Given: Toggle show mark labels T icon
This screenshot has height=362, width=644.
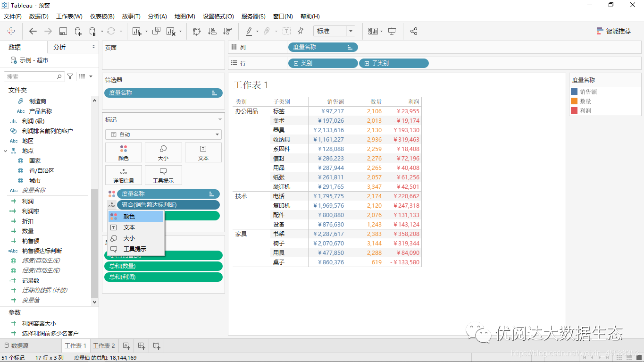Looking at the screenshot, I should [x=286, y=31].
